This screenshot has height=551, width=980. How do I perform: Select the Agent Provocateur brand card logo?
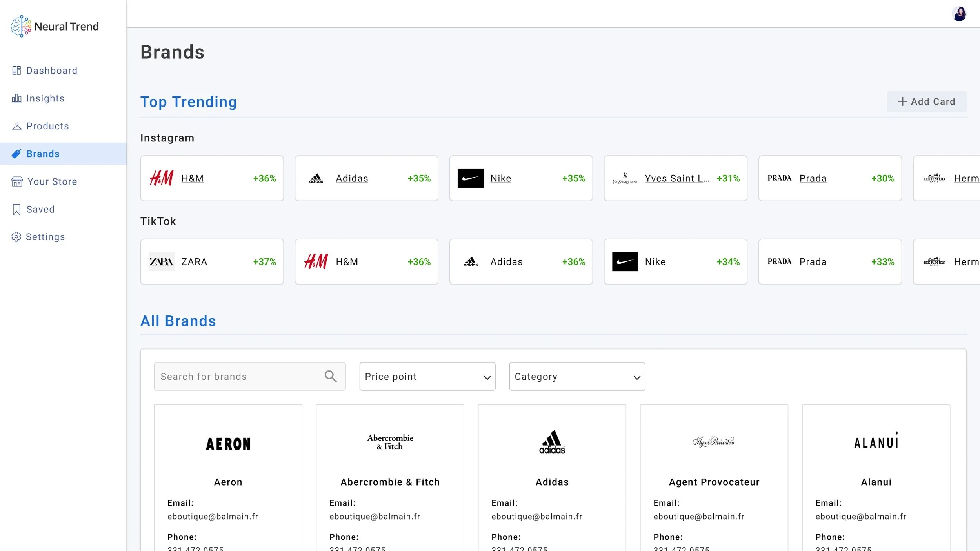tap(714, 442)
